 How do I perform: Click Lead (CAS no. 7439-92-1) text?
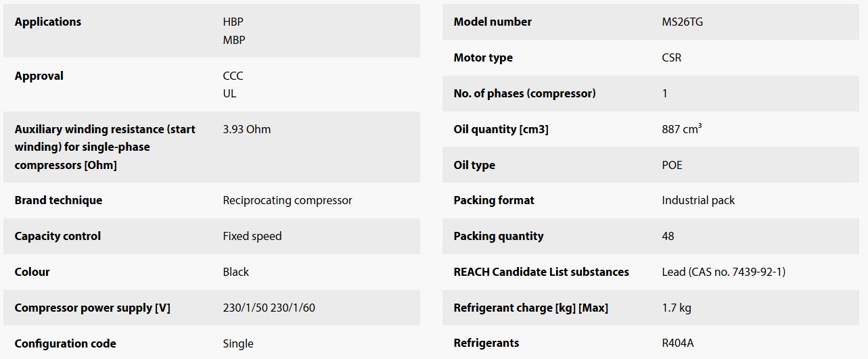click(723, 272)
